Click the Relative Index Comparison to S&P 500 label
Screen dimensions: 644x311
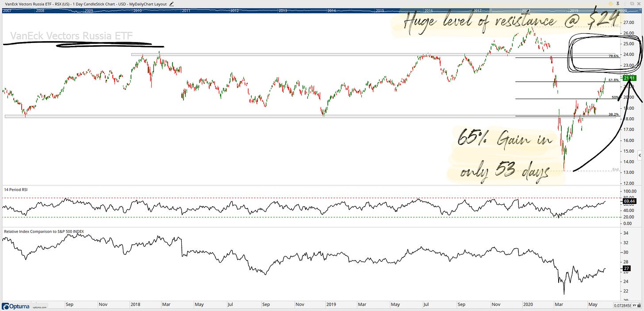(x=44, y=231)
